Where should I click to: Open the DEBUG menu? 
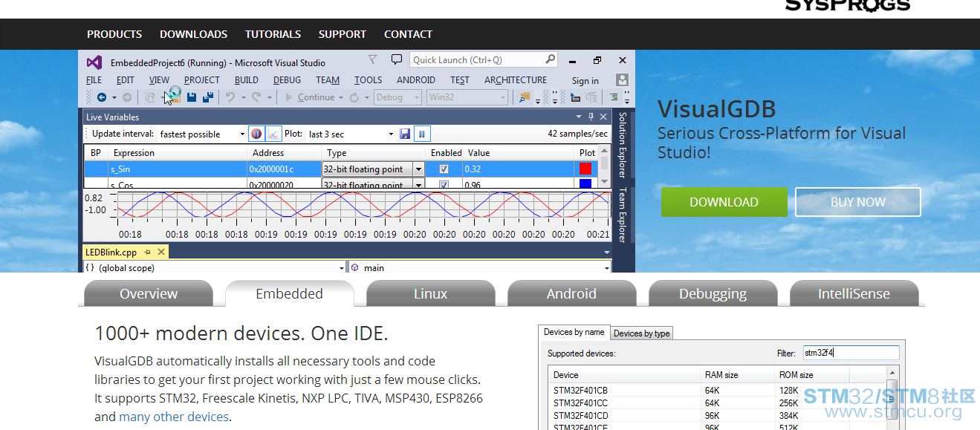pos(288,80)
